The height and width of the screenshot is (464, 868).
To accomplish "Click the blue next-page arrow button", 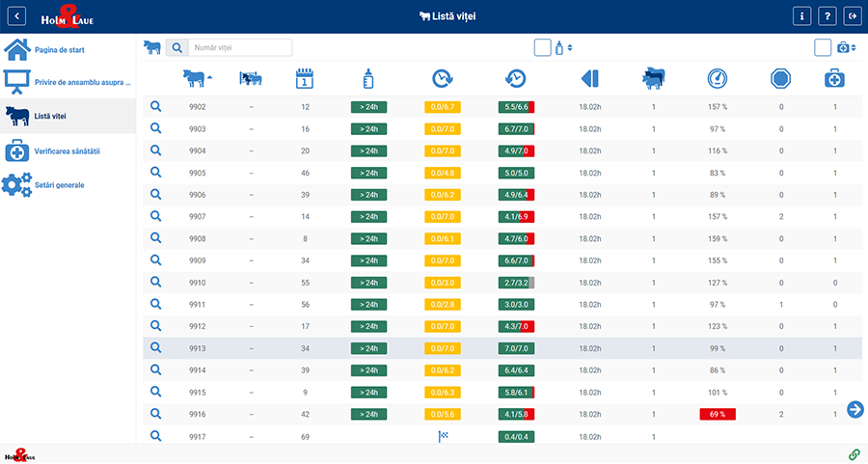I will [855, 409].
